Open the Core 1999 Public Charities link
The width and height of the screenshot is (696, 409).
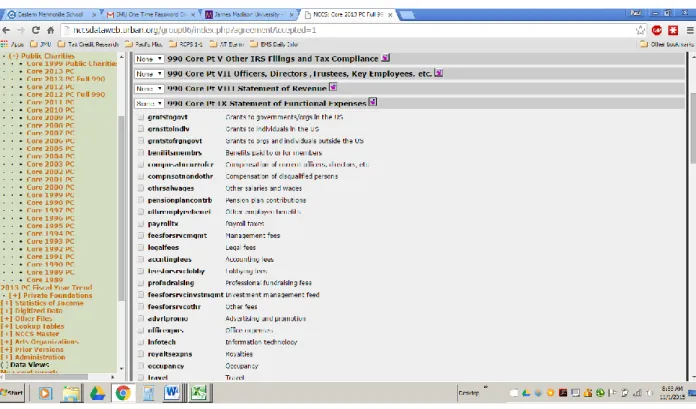click(x=72, y=64)
